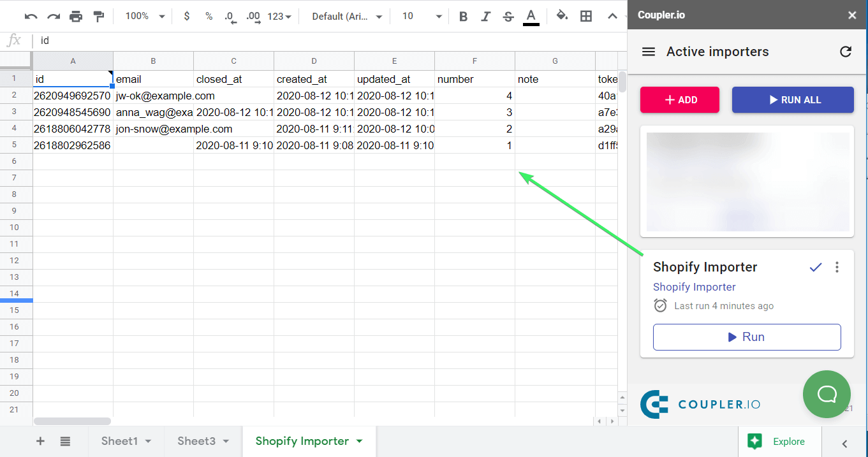Open the text color picker

[531, 16]
